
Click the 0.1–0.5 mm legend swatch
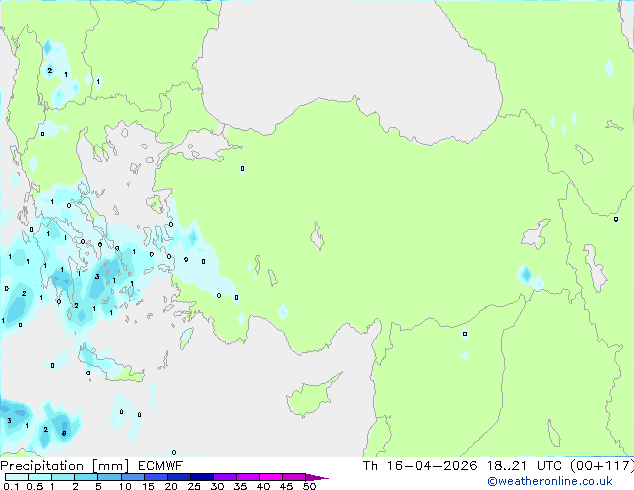tap(17, 477)
